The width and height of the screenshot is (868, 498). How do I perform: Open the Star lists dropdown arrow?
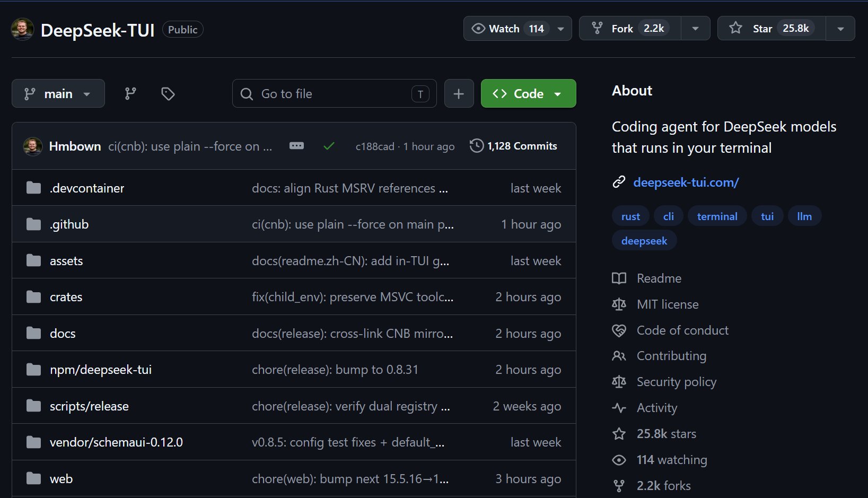[x=840, y=29]
